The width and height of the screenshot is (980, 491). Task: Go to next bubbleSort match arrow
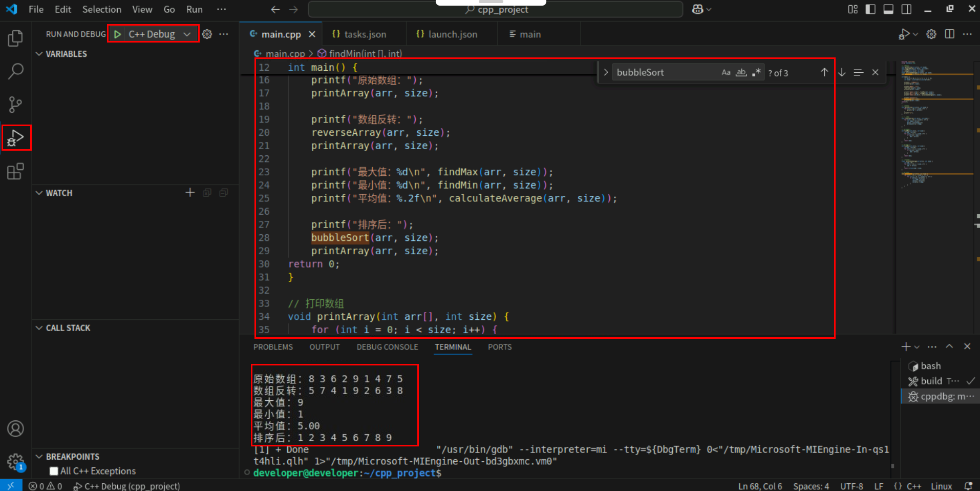click(x=842, y=73)
